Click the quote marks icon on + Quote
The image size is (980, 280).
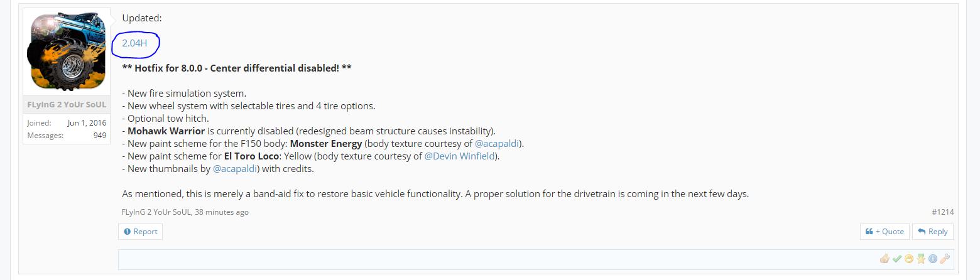[869, 232]
